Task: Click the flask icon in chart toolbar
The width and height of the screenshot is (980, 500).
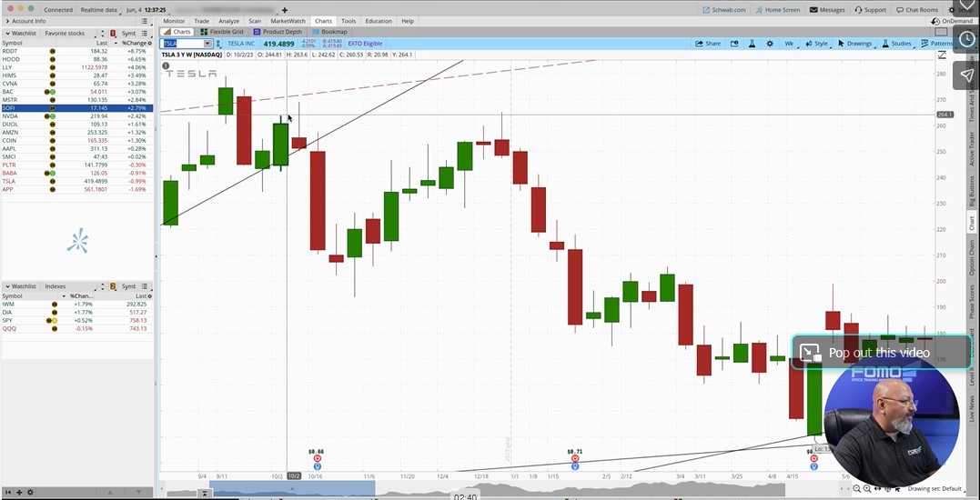Action: tap(753, 44)
